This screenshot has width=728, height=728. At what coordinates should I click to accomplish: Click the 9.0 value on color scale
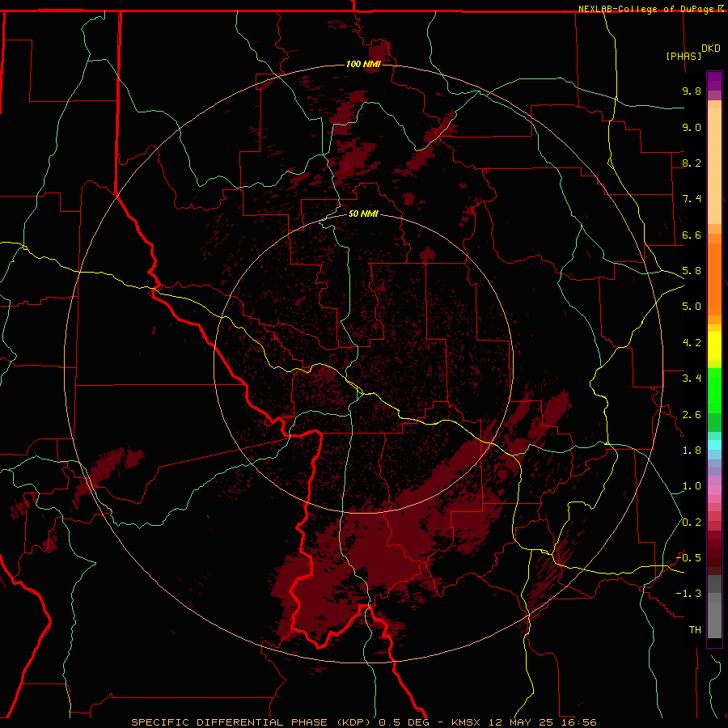(692, 127)
